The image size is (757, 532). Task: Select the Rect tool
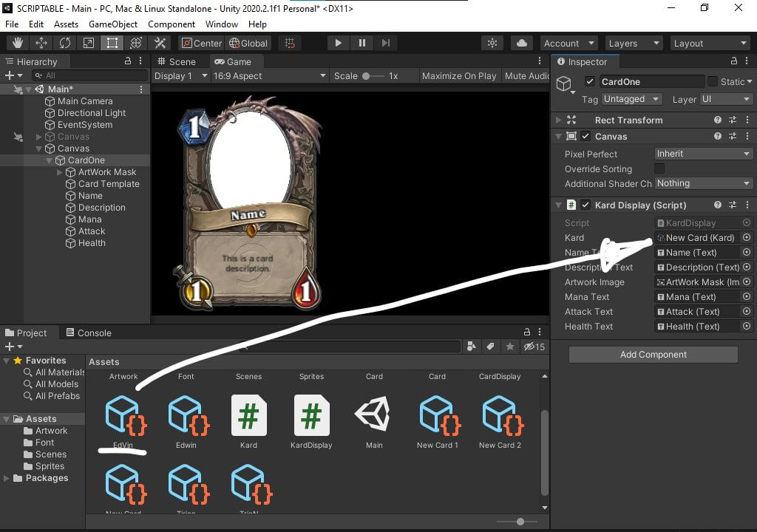(112, 43)
